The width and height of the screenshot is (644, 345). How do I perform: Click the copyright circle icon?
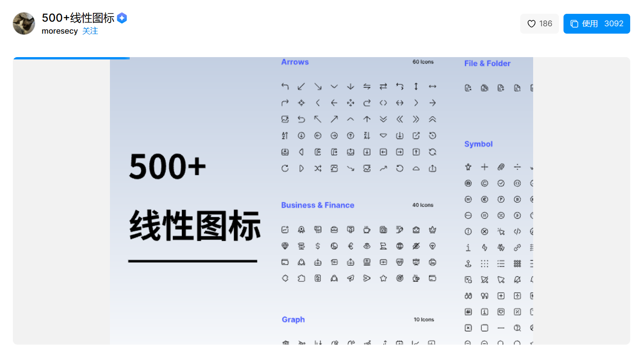pyautogui.click(x=484, y=183)
